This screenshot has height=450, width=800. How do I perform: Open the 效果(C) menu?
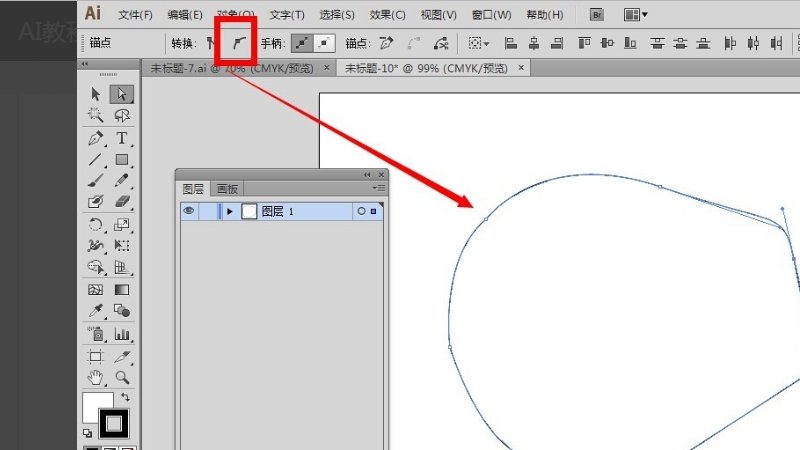click(387, 15)
